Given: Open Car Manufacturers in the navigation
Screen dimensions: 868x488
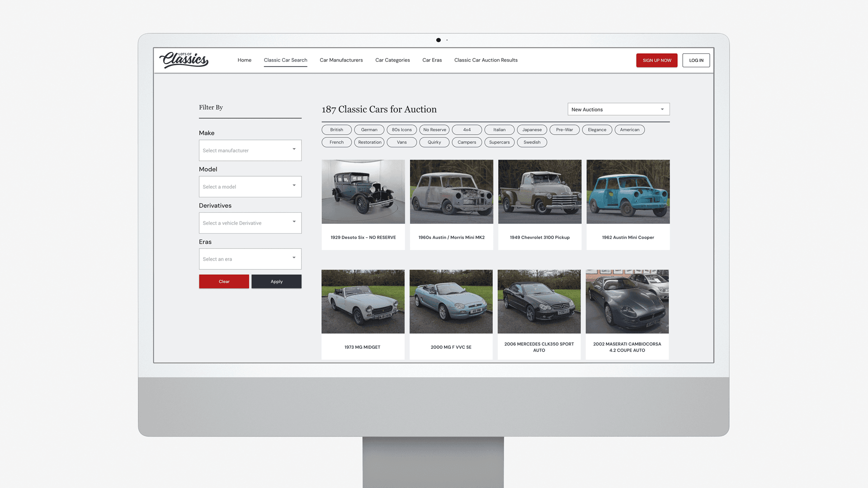Looking at the screenshot, I should click(x=341, y=60).
